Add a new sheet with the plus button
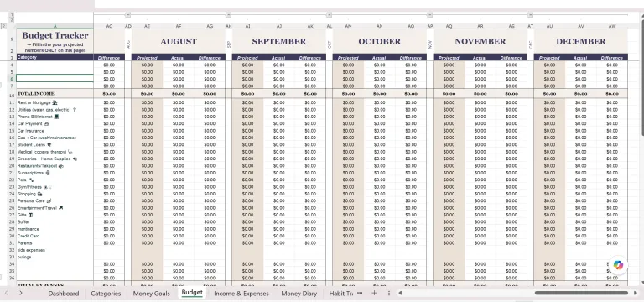 (x=374, y=293)
